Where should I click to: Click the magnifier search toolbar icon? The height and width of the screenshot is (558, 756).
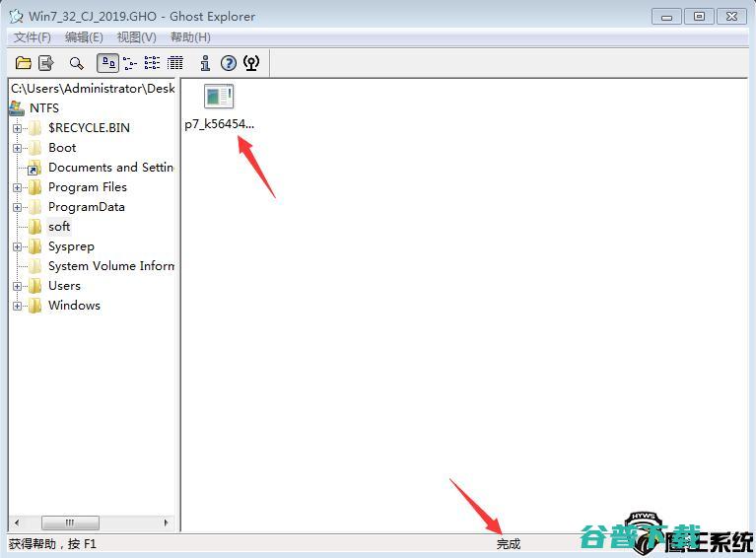[76, 63]
